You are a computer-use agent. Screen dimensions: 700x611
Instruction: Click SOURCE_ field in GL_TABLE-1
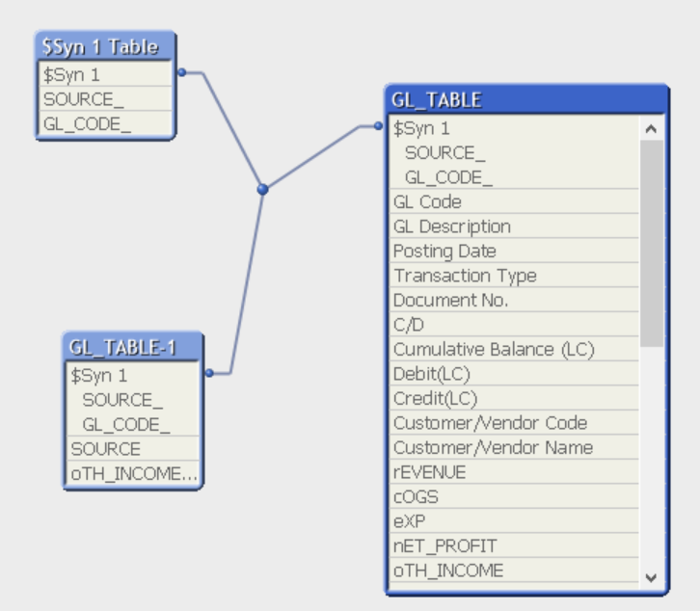(133, 400)
